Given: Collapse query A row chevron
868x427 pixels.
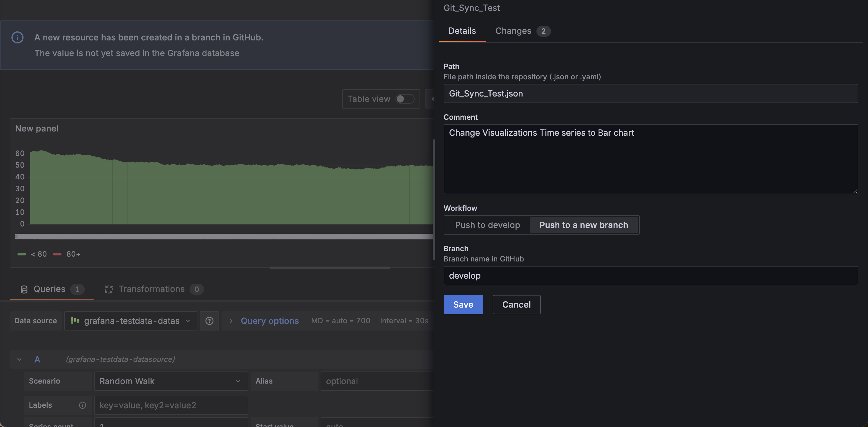Looking at the screenshot, I should click(19, 359).
